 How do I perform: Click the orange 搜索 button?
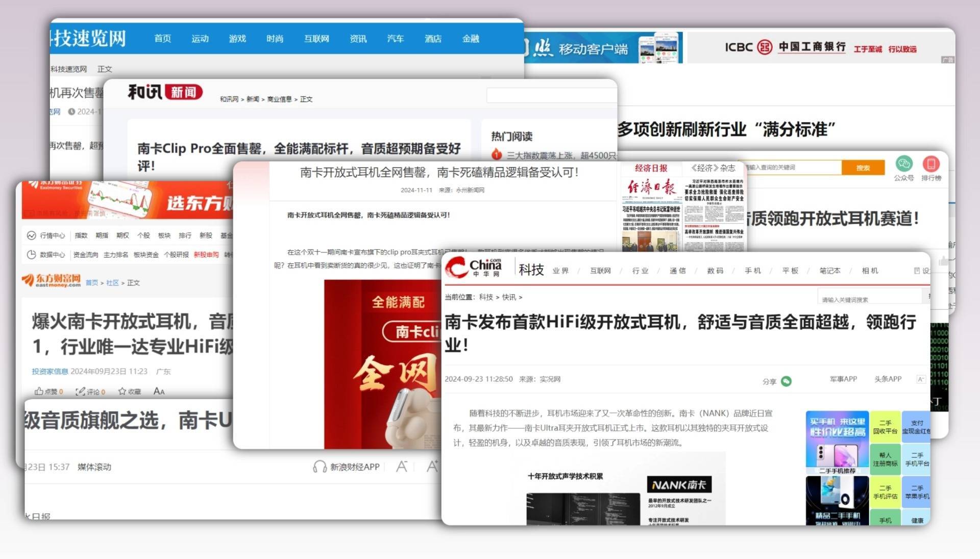click(x=863, y=167)
